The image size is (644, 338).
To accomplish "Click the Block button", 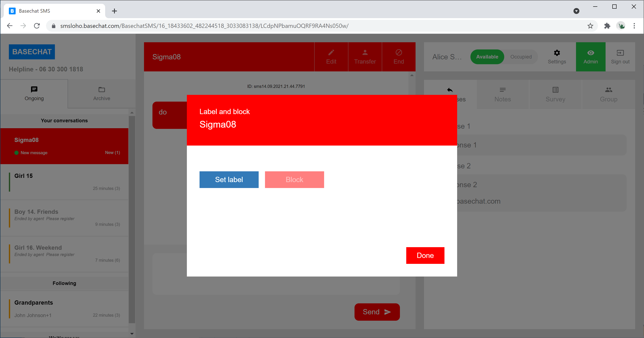I will pyautogui.click(x=294, y=180).
